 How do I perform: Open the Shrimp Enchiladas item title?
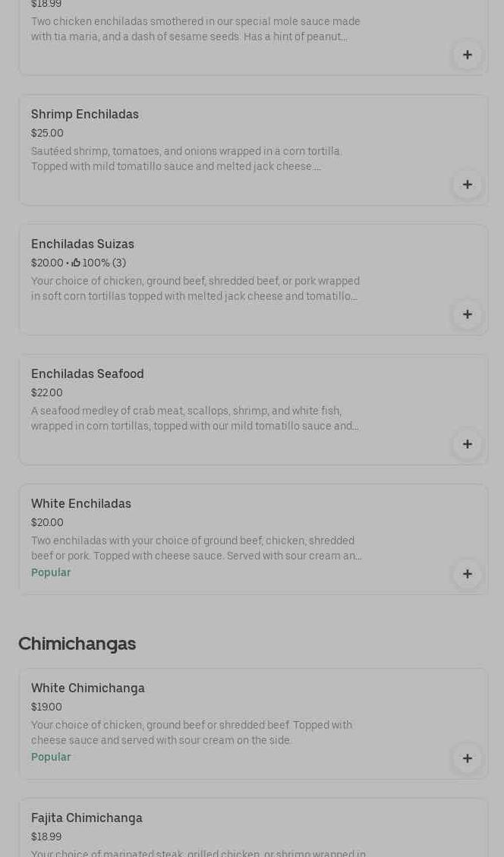pyautogui.click(x=85, y=115)
